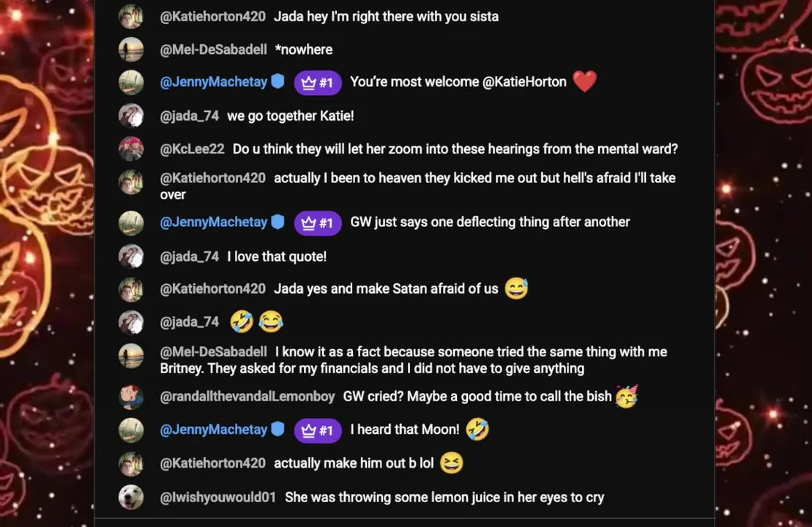The width and height of the screenshot is (812, 527).
Task: Click sweat-smile emoji after "Satan afraid of us"
Action: click(x=516, y=289)
